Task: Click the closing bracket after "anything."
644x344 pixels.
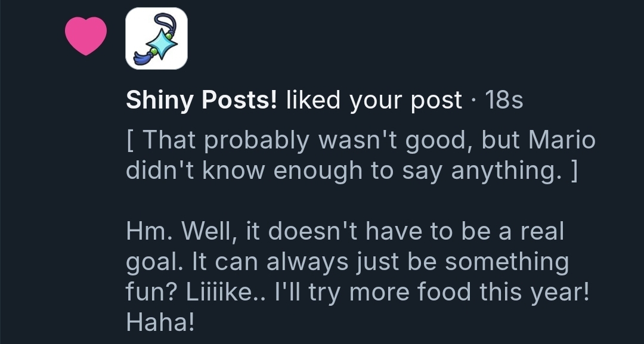Action: point(573,172)
